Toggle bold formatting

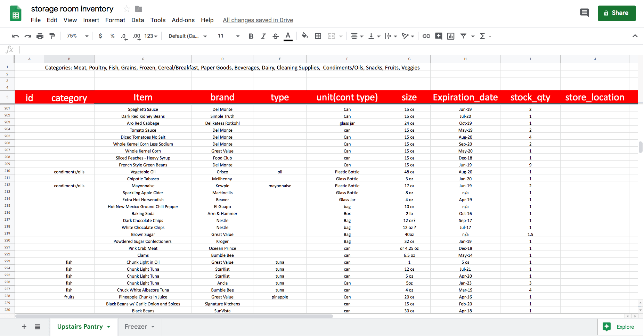click(251, 36)
